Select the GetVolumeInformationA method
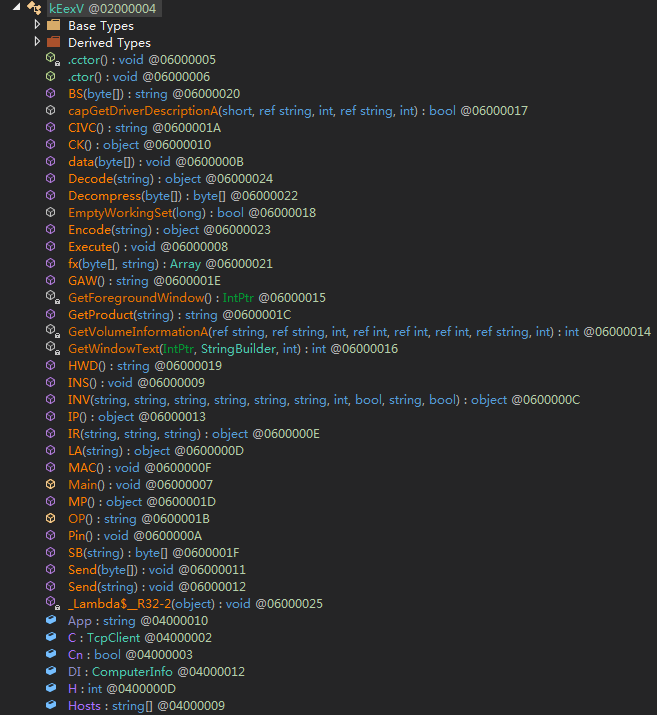 pos(138,331)
